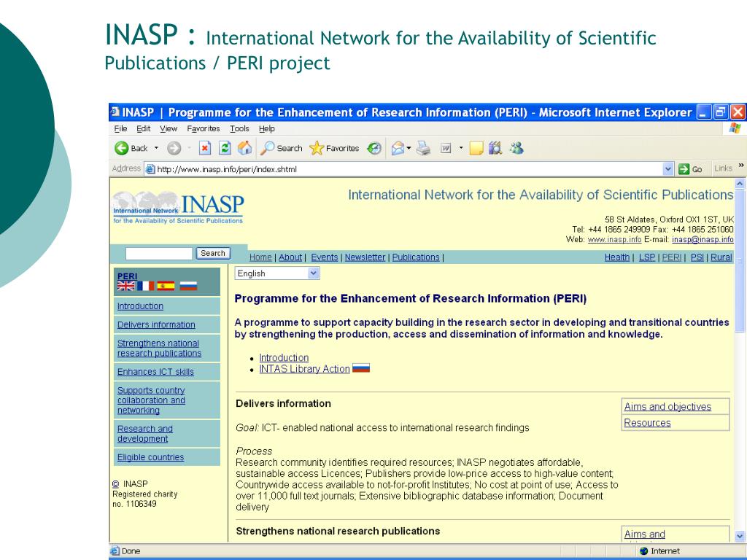
Task: Open the Events link
Action: [325, 257]
